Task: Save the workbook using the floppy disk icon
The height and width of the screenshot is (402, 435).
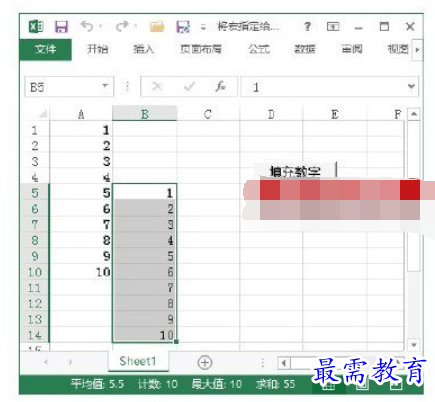Action: click(x=61, y=26)
